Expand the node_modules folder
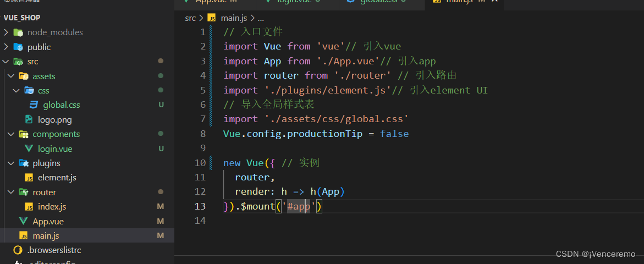Screen dimensions: 644x264 6,32
